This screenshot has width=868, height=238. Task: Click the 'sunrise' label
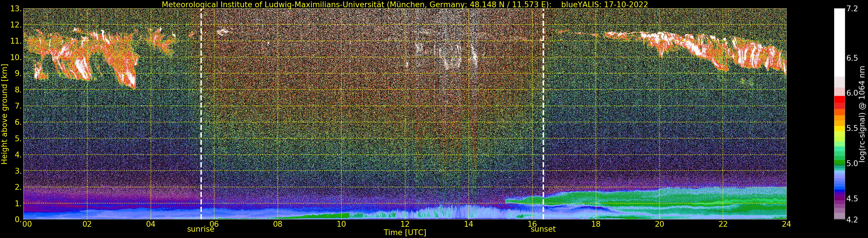(200, 229)
